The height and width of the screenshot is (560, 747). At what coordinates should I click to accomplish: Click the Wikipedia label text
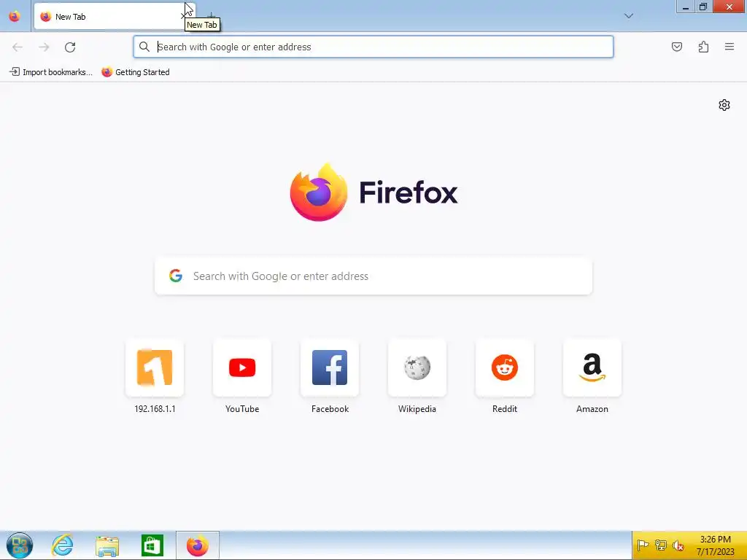click(417, 409)
